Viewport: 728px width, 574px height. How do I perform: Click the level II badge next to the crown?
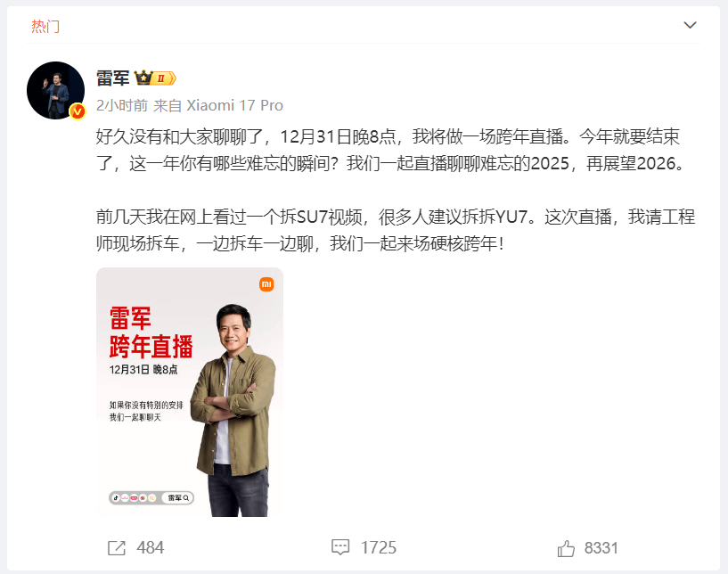click(x=164, y=78)
